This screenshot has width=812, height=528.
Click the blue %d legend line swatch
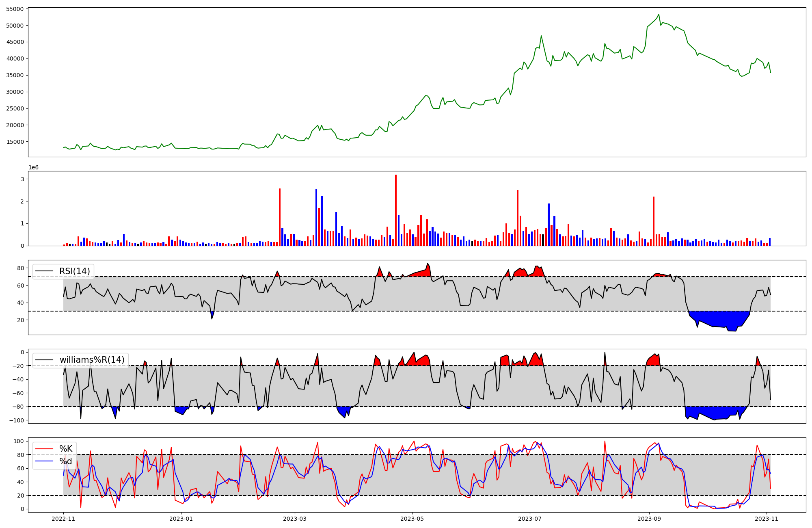click(44, 461)
